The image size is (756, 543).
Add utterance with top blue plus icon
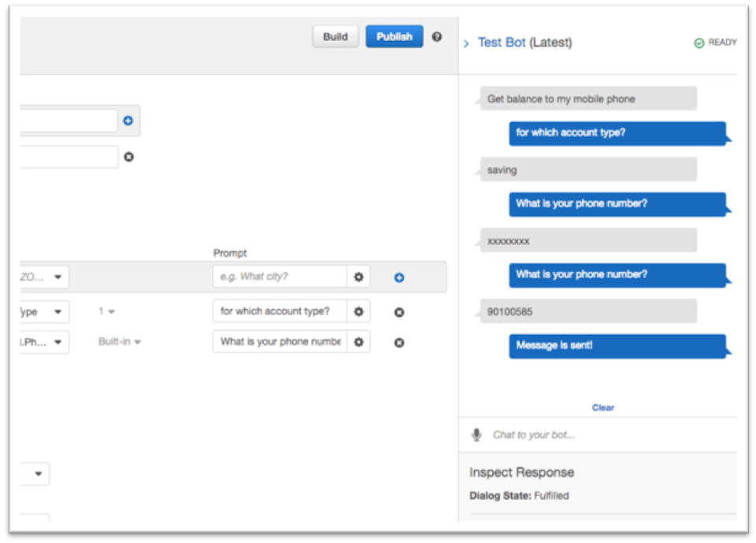pyautogui.click(x=128, y=121)
